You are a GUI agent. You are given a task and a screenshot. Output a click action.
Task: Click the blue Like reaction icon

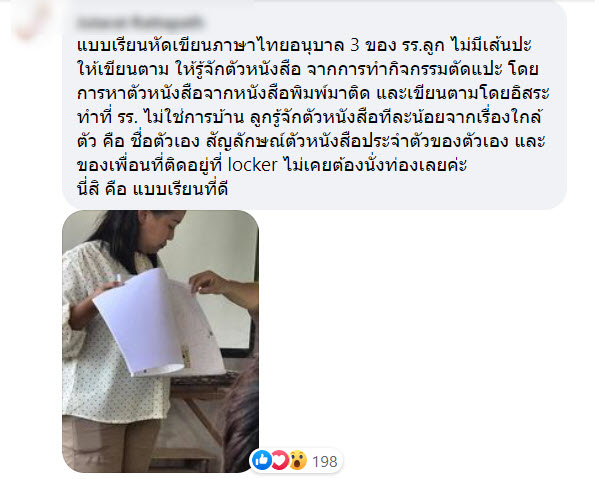coord(262,460)
